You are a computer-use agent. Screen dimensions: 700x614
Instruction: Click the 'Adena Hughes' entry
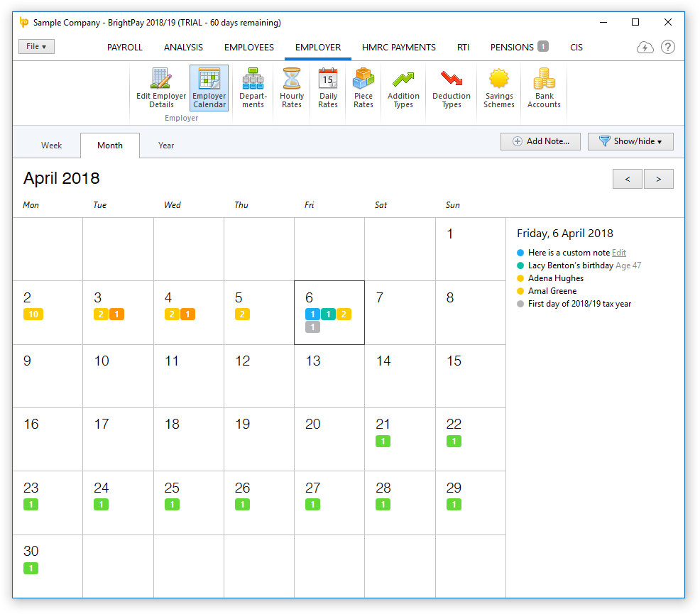(556, 278)
